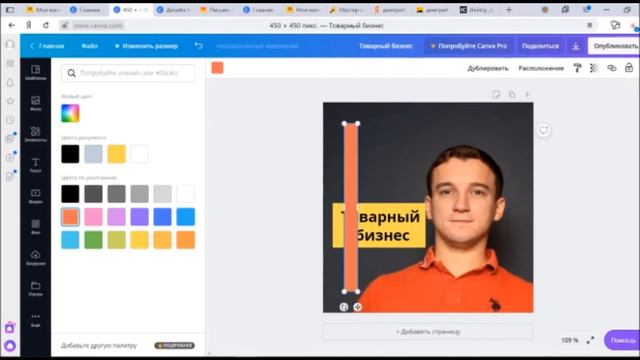Click the Share (Поделиться) button

tap(540, 46)
